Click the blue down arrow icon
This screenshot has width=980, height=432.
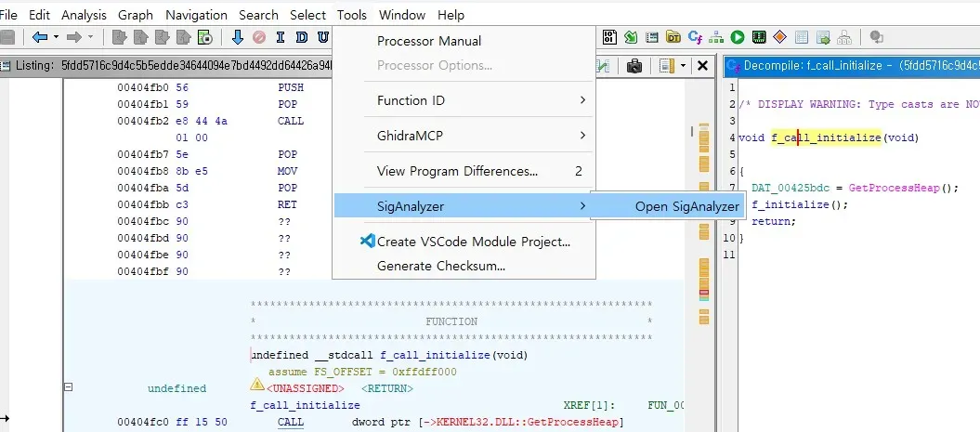click(237, 38)
